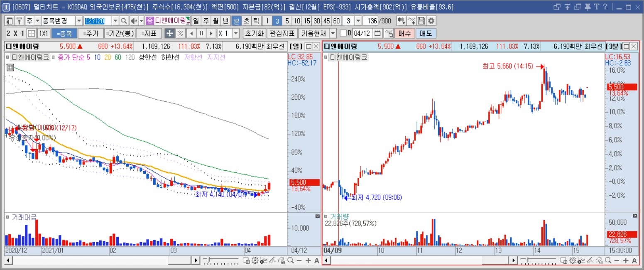Open the X 1 playback speed dropdown
The width and height of the screenshot is (644, 270).
coord(236,34)
